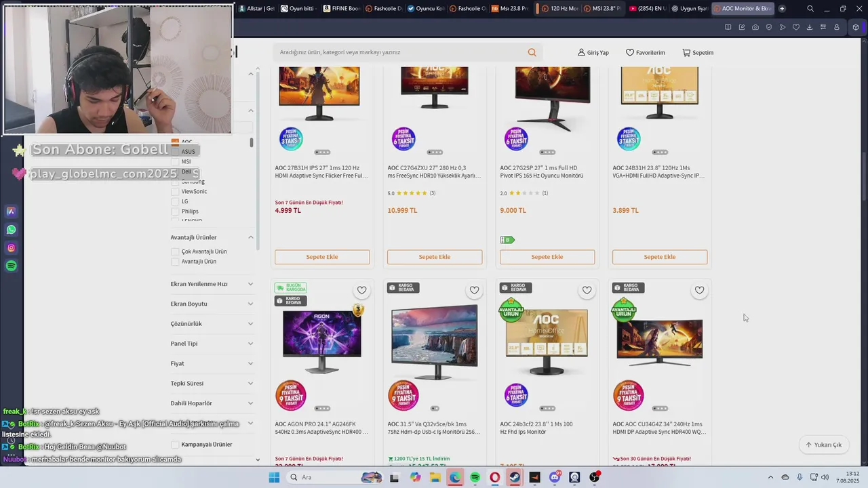This screenshot has width=868, height=488.
Task: Focus the product search input field
Action: pos(400,52)
